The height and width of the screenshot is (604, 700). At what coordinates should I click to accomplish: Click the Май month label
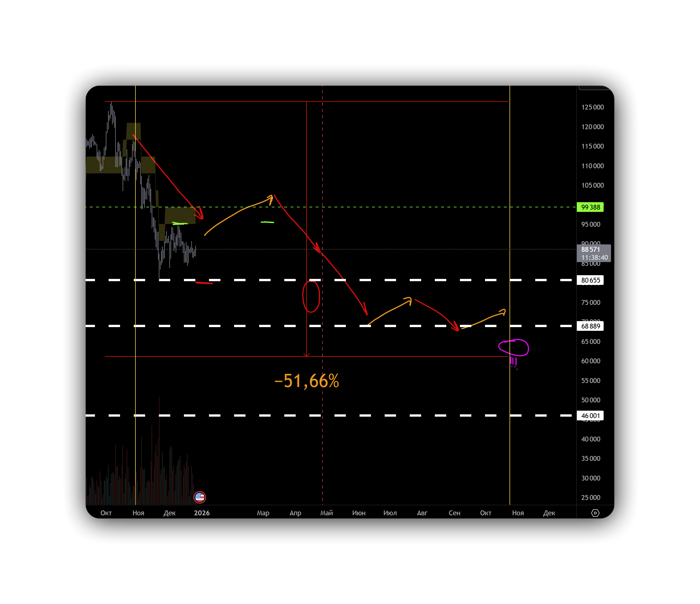[326, 513]
